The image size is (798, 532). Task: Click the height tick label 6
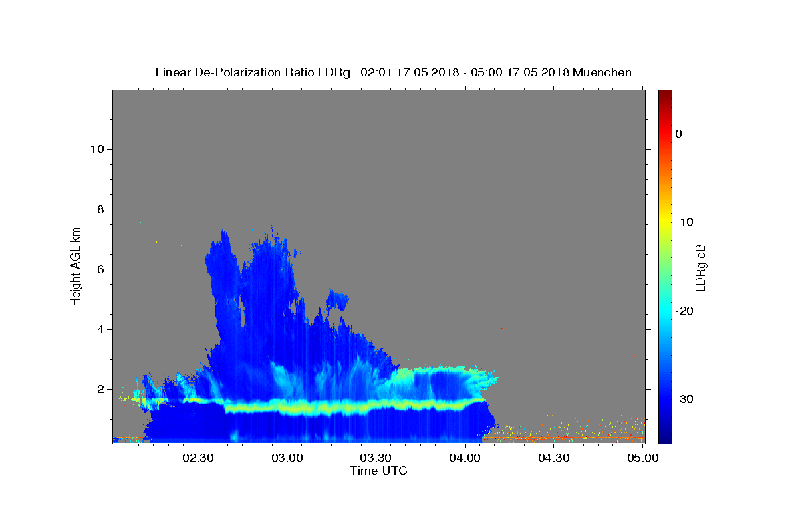[100, 269]
